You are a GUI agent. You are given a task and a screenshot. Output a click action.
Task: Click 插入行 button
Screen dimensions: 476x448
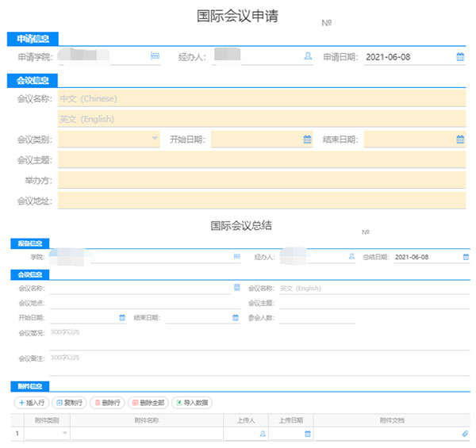32,403
